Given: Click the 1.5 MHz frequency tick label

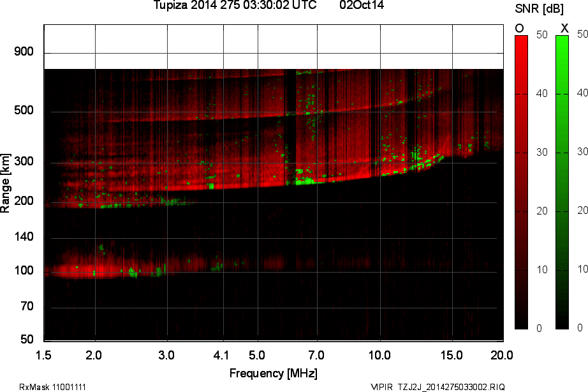Looking at the screenshot, I should pyautogui.click(x=45, y=354).
